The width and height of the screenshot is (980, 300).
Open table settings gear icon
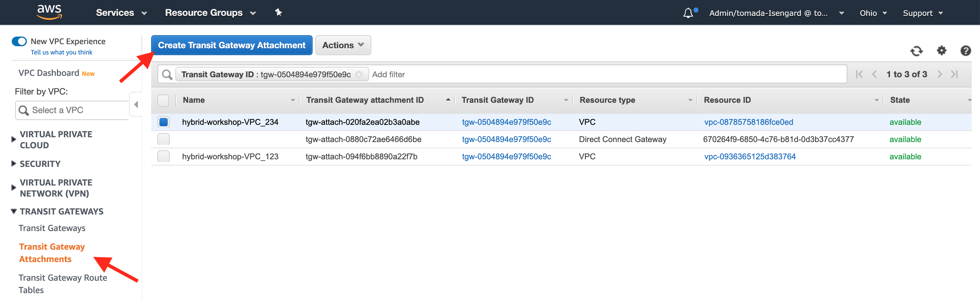tap(941, 51)
